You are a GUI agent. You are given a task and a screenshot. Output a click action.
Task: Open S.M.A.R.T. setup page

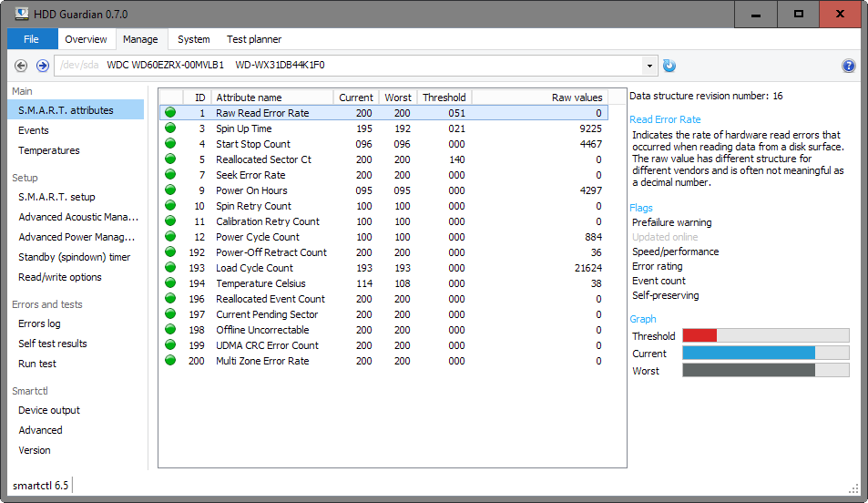pos(56,197)
